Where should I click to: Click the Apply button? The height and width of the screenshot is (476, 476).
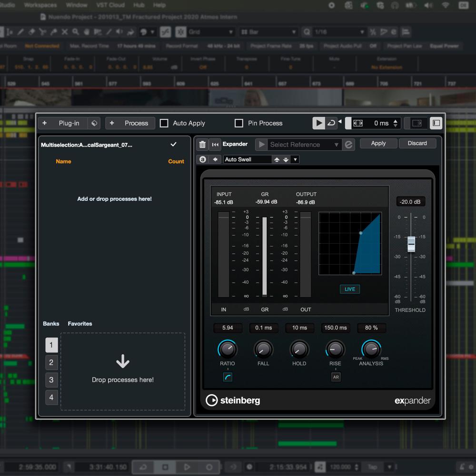point(378,143)
